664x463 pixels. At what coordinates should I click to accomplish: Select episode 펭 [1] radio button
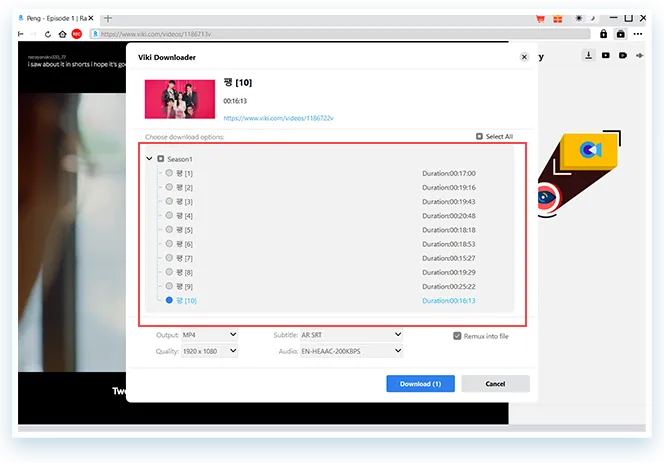click(x=169, y=173)
